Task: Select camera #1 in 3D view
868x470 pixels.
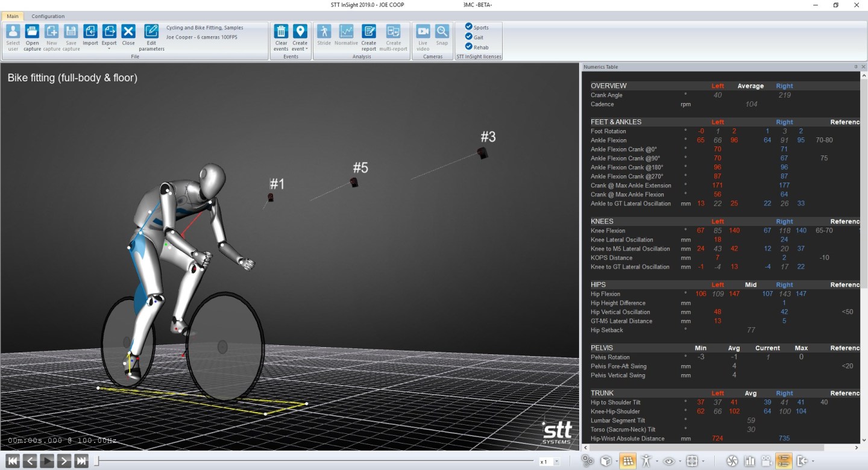Action: tap(271, 197)
